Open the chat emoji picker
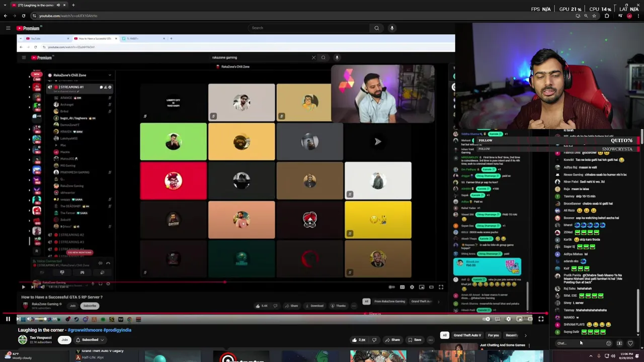The width and height of the screenshot is (644, 362). tap(609, 343)
